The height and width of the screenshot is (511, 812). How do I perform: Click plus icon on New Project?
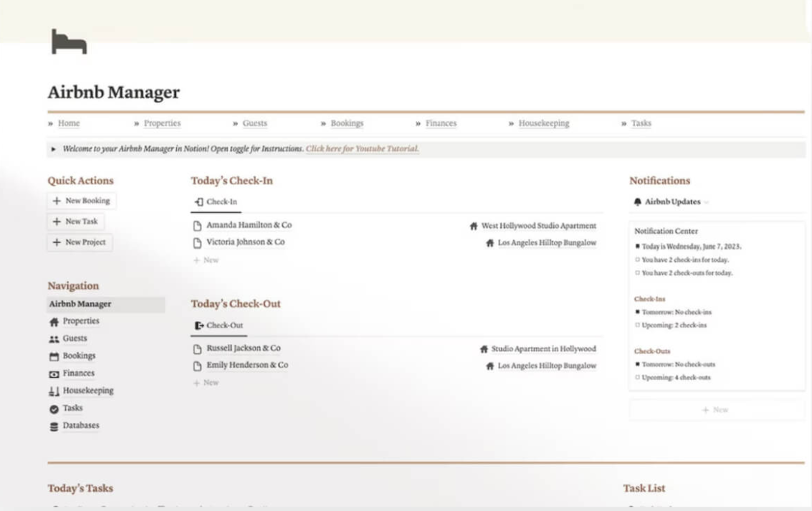[x=57, y=242]
